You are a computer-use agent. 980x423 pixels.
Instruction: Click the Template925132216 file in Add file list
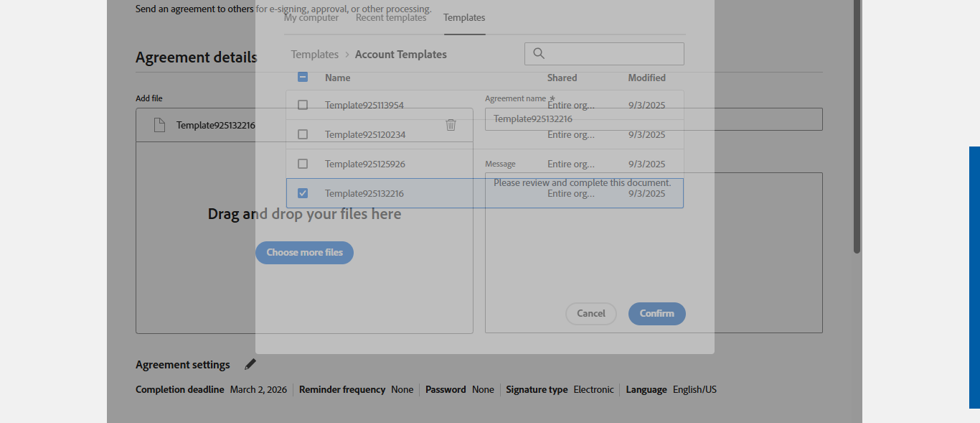[x=216, y=125]
